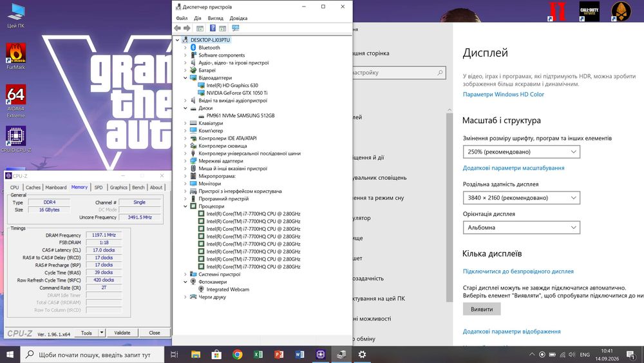
Task: Open the CPU-Z Tools dropdown arrow
Action: tap(102, 333)
